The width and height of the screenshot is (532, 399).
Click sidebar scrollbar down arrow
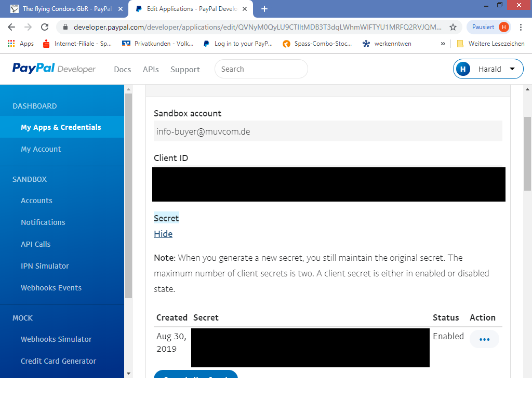coord(128,373)
